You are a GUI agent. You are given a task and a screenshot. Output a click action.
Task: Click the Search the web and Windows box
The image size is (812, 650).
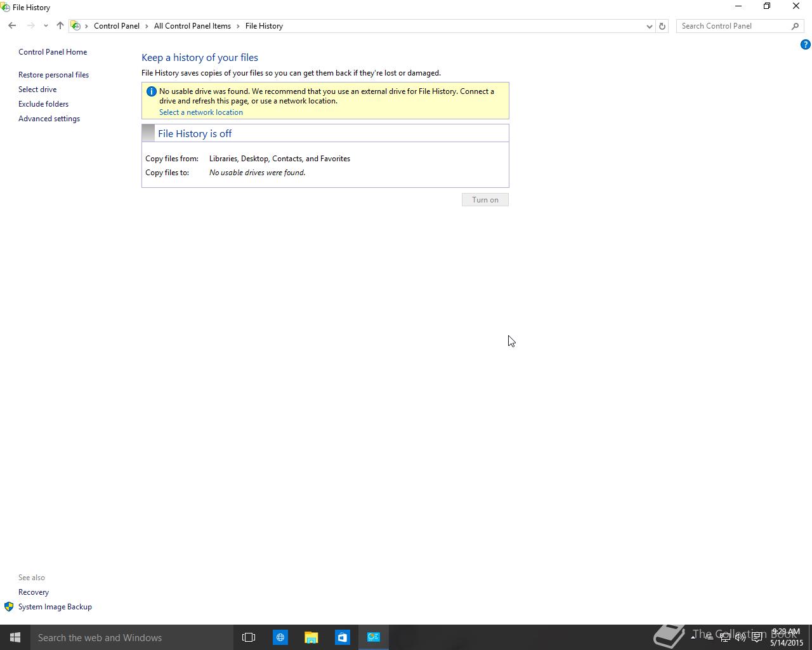132,637
